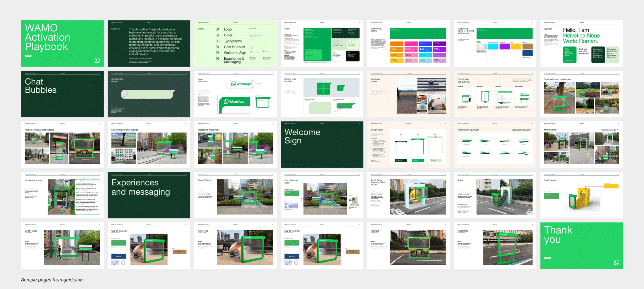
Task: Open the Overview page thumbnail
Action: click(149, 44)
